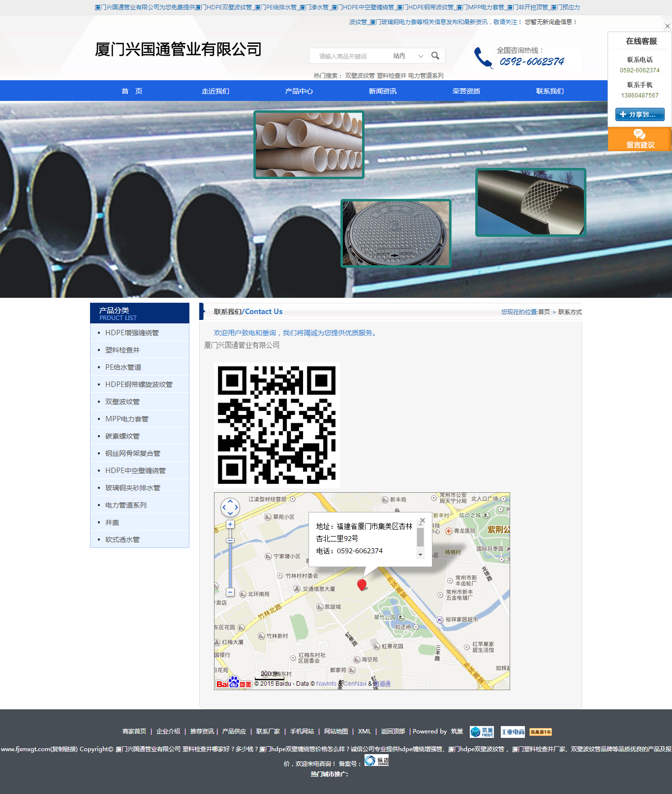The width and height of the screenshot is (672, 794).
Task: Click the steel mesh pipe banner thumbnail
Action: (x=531, y=202)
